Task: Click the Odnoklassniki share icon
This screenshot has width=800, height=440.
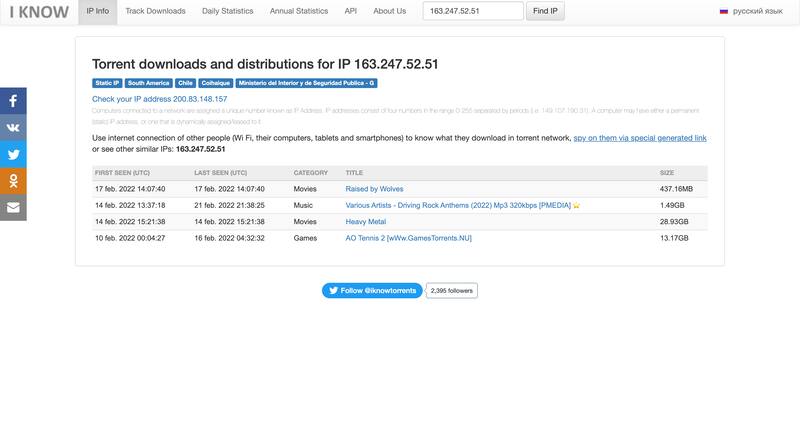Action: coord(13,181)
